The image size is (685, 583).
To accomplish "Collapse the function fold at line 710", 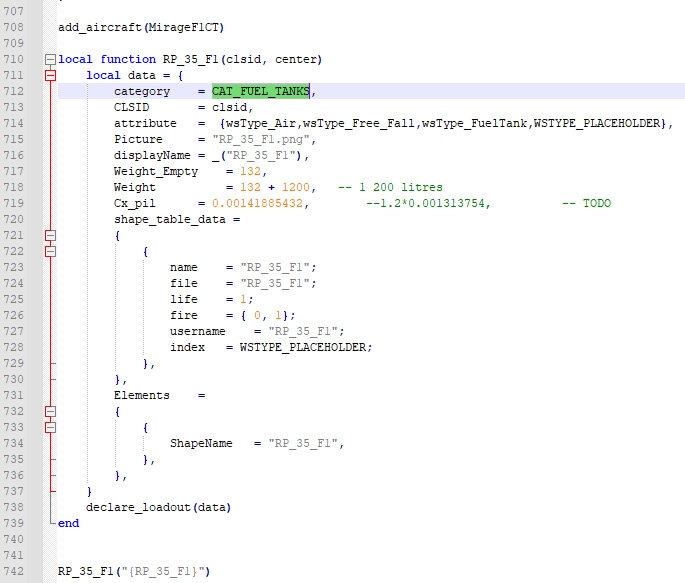I will 51,59.
